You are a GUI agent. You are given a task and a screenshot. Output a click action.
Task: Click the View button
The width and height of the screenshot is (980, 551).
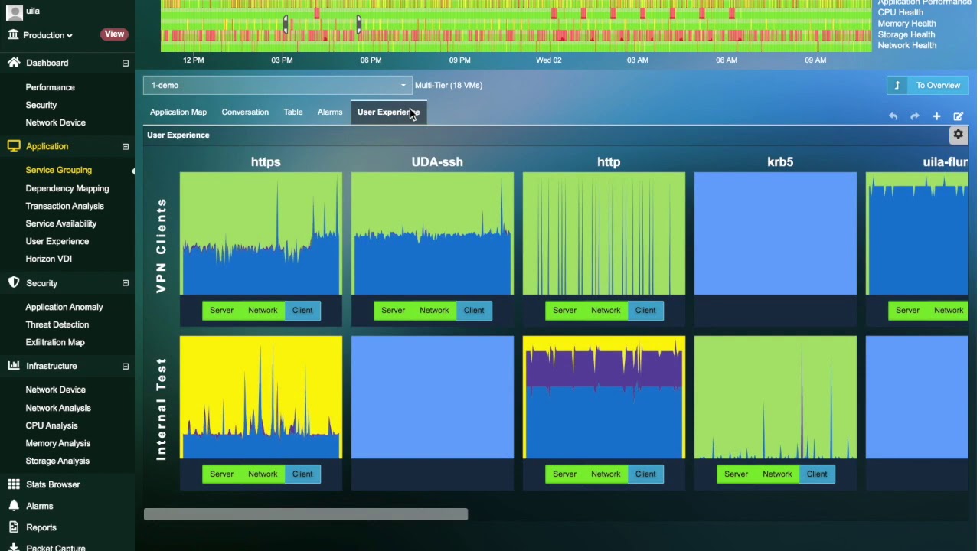click(114, 34)
